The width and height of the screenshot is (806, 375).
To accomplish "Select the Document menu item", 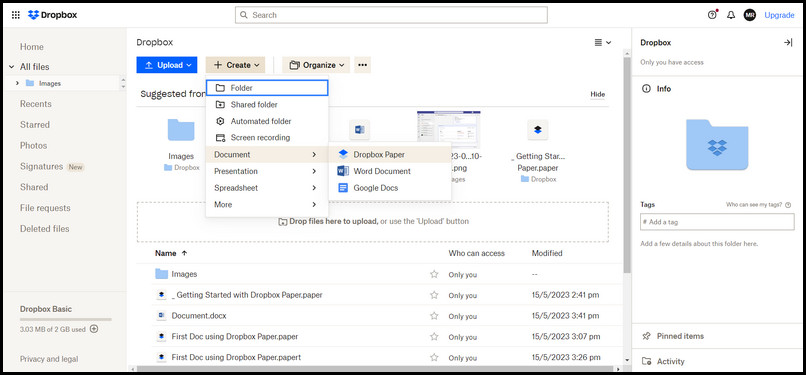I will (267, 154).
